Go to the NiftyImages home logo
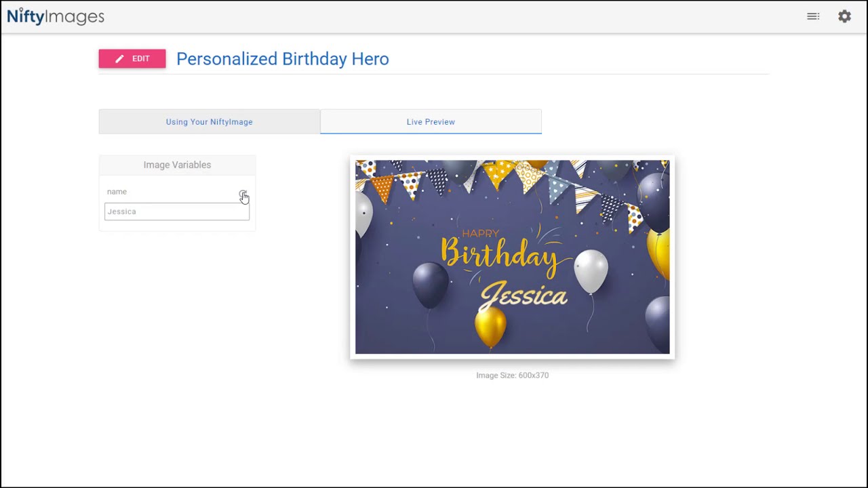 56,16
